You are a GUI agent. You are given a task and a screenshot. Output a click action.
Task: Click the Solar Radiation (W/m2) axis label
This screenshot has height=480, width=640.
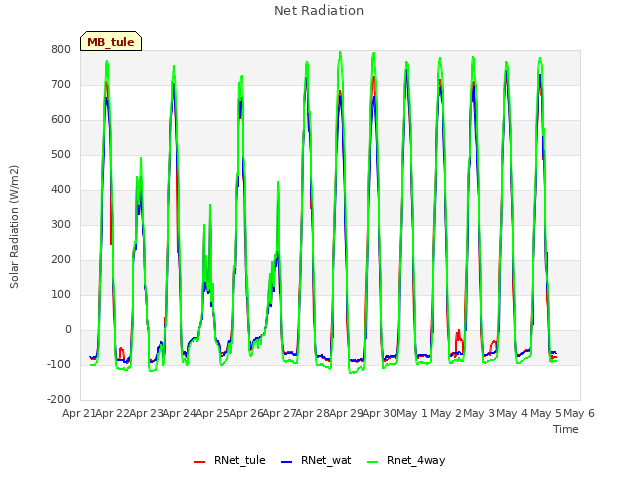coord(14,227)
